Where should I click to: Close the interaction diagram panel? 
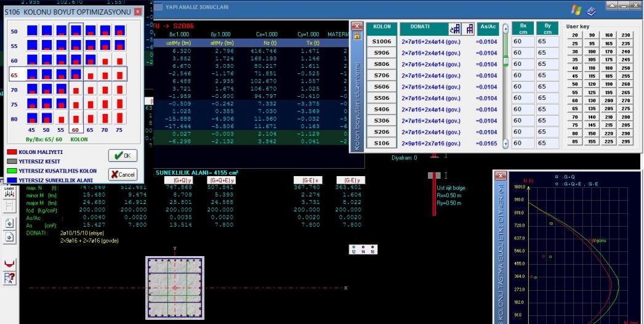click(501, 176)
